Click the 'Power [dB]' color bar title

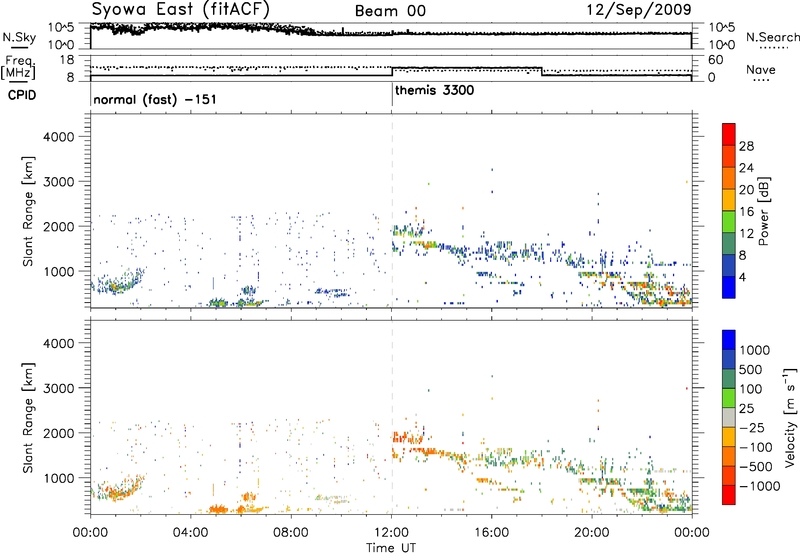click(x=763, y=211)
